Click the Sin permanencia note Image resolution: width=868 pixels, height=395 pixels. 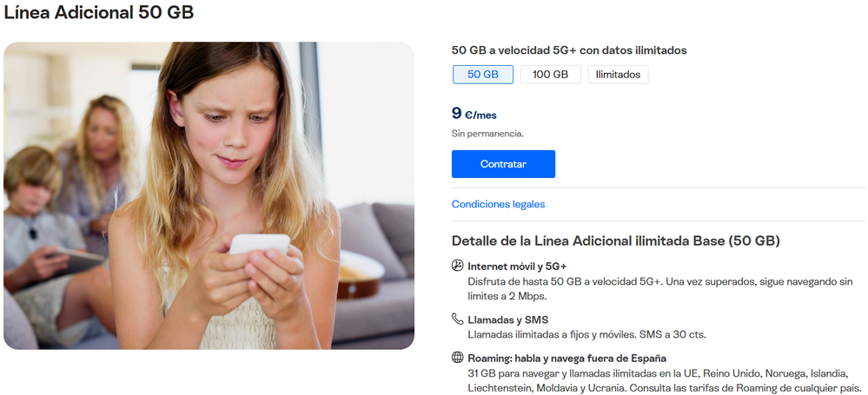click(487, 134)
